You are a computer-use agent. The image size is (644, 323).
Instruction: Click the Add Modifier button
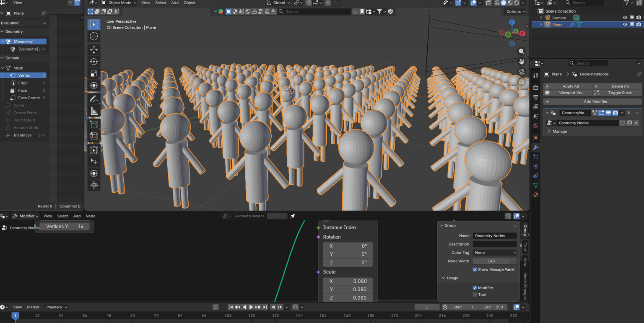coord(592,102)
